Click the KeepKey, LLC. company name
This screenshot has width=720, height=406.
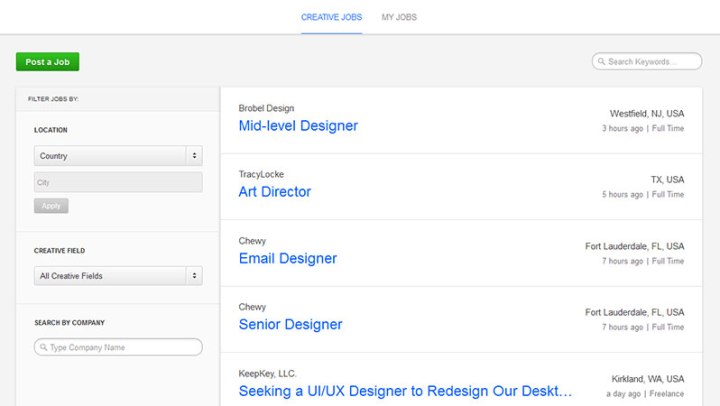(267, 374)
